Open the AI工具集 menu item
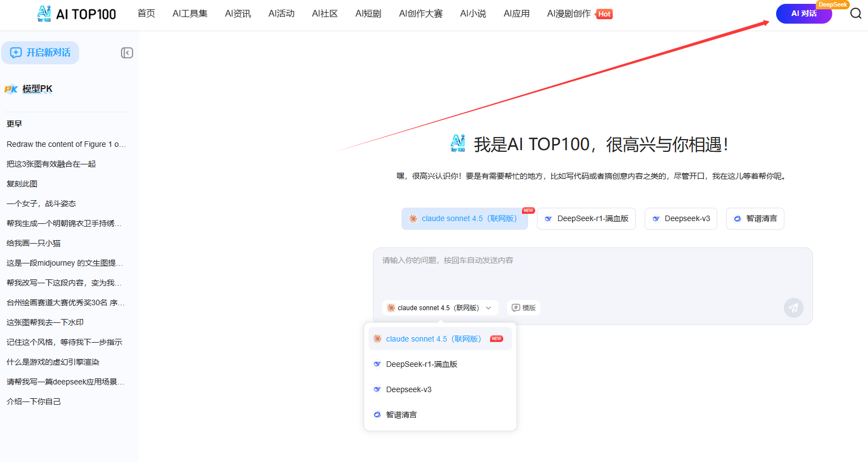The height and width of the screenshot is (462, 868). pos(190,14)
